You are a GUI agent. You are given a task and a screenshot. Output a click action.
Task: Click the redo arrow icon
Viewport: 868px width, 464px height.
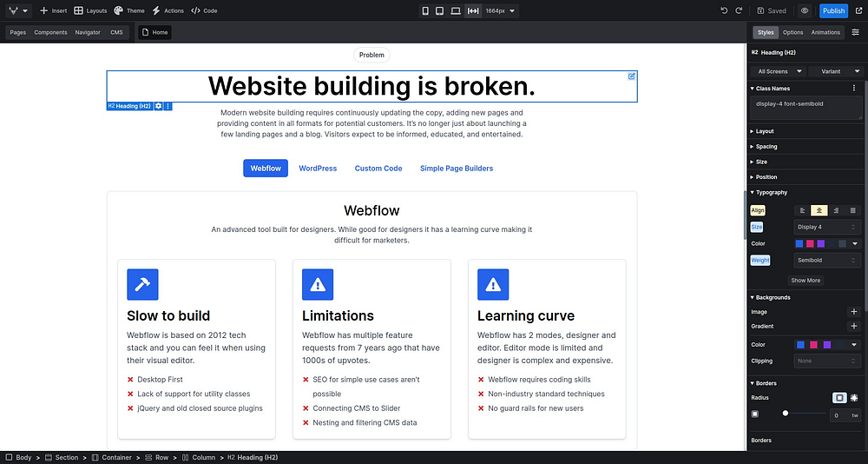739,10
